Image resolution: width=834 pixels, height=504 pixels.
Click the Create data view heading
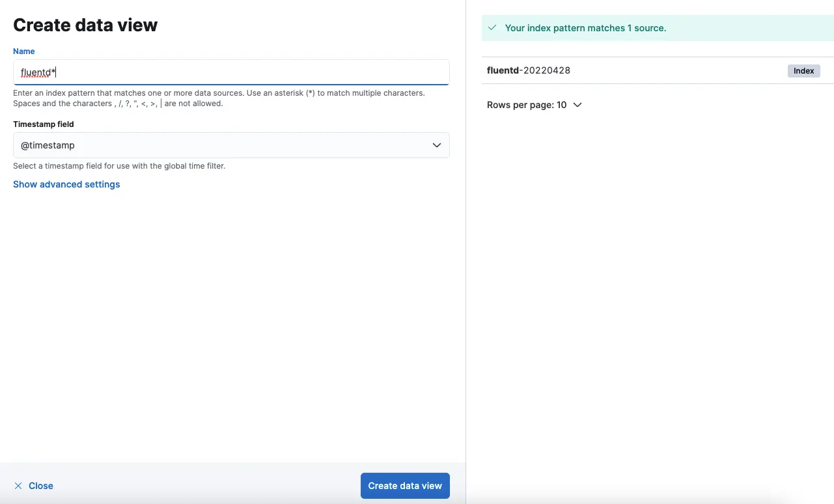point(85,25)
